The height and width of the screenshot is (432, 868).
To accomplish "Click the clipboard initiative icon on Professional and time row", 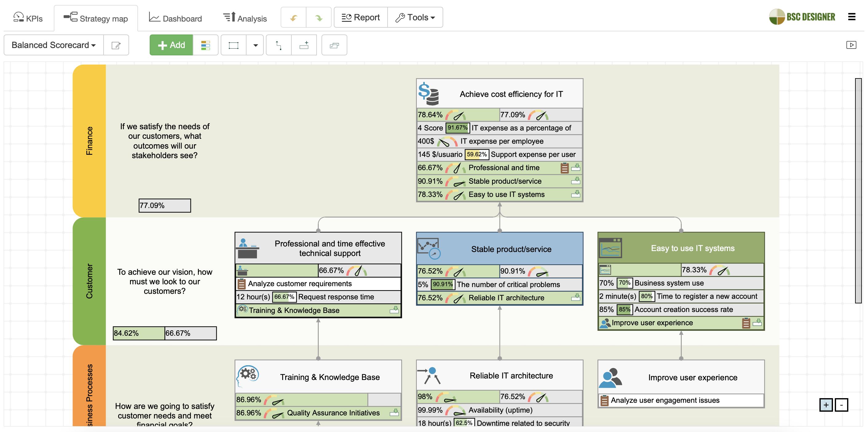I will (565, 168).
